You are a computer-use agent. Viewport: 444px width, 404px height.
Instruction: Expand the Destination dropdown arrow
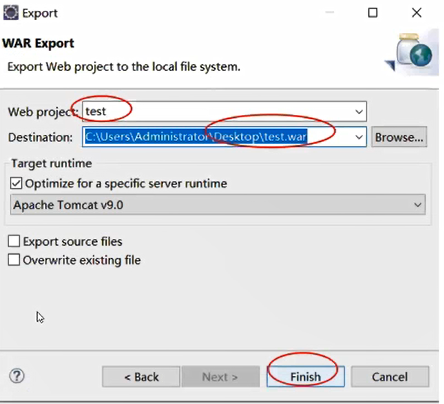point(359,137)
